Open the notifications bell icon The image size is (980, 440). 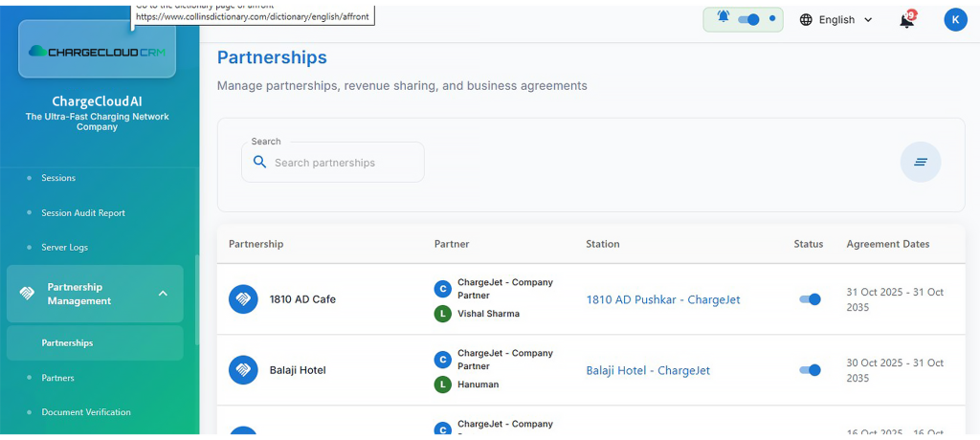click(906, 20)
